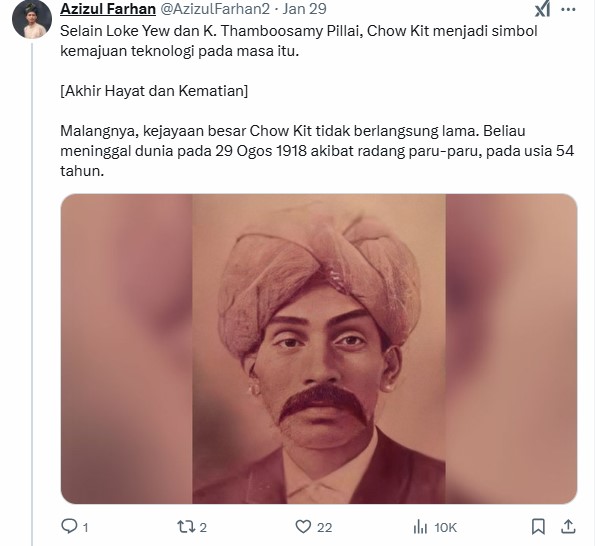595x546 pixels.
Task: Open the reply icon on the tweet
Action: point(69,526)
